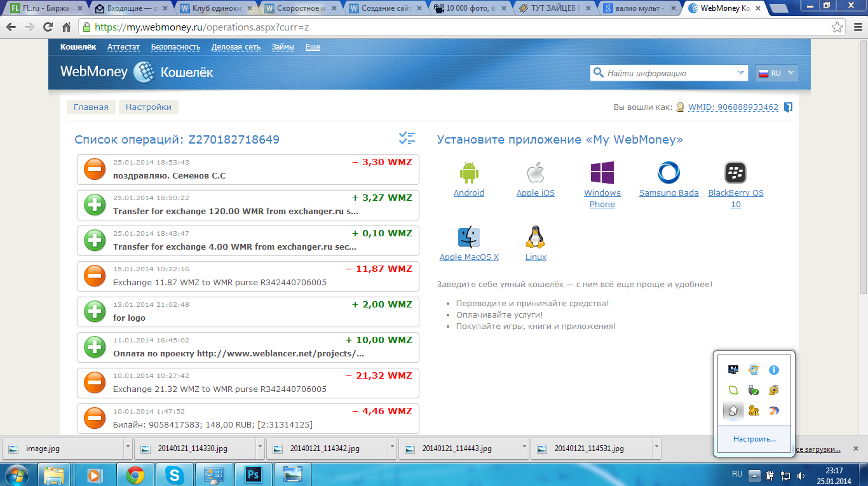Open the 'Деловая сеть' header menu item
This screenshot has width=868, height=486.
point(236,47)
